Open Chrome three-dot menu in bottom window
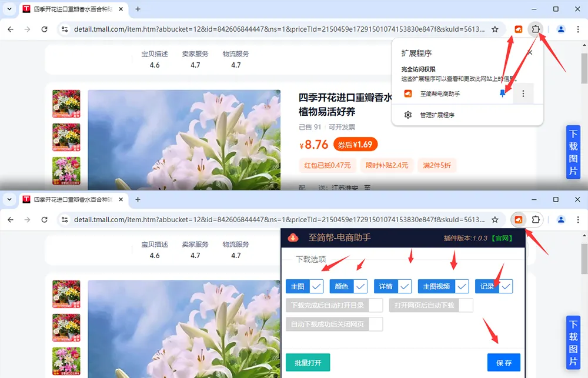This screenshot has width=588, height=378. pyautogui.click(x=578, y=220)
